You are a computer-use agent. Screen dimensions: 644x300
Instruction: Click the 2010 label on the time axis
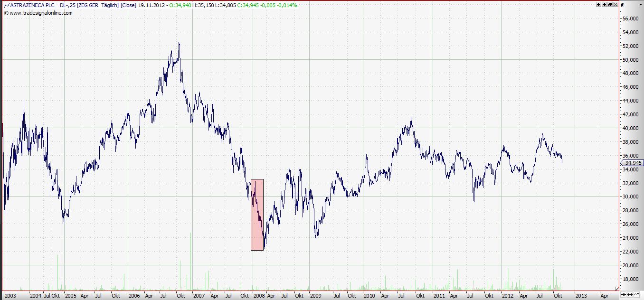tap(369, 295)
